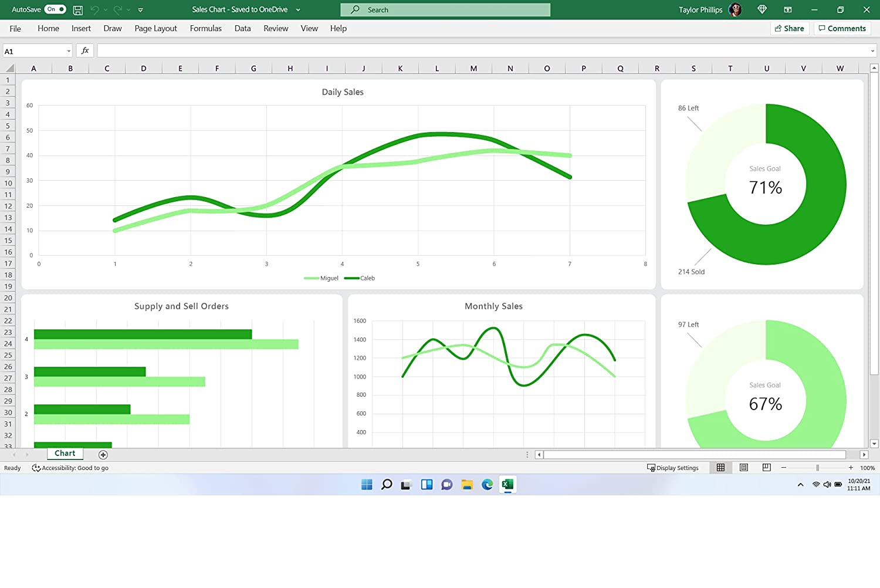Select the Page Layout view icon
Image resolution: width=880 pixels, height=588 pixels.
pyautogui.click(x=744, y=468)
